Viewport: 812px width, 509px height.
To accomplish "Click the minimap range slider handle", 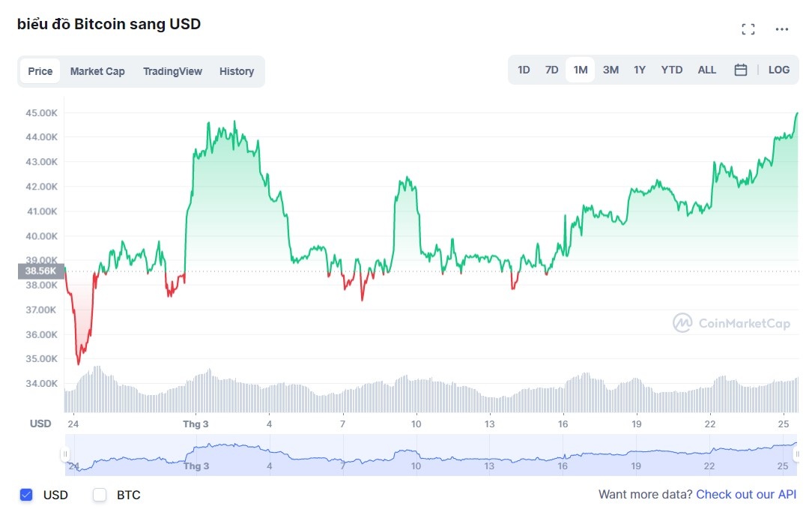I will point(66,454).
